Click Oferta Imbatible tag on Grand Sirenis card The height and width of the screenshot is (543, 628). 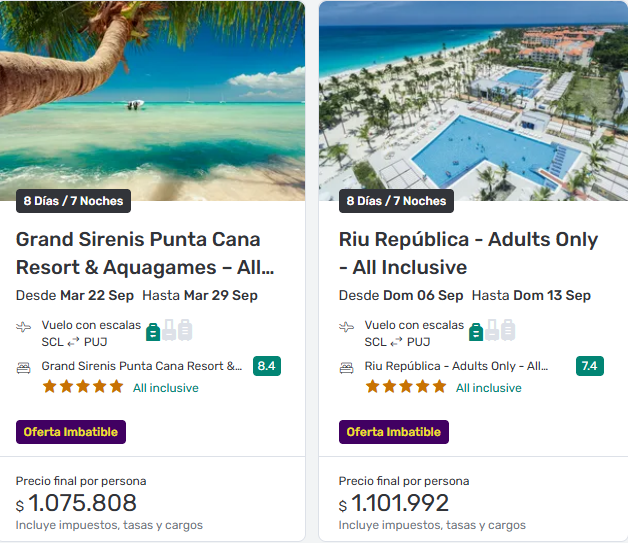coord(71,432)
